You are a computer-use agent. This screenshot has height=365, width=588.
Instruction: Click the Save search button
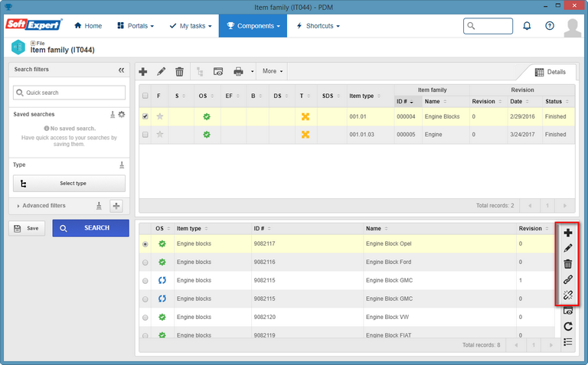coord(27,228)
